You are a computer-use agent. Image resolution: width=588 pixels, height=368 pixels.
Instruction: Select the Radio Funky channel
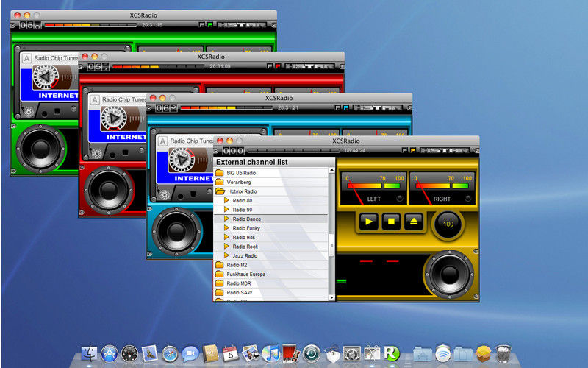[270, 228]
